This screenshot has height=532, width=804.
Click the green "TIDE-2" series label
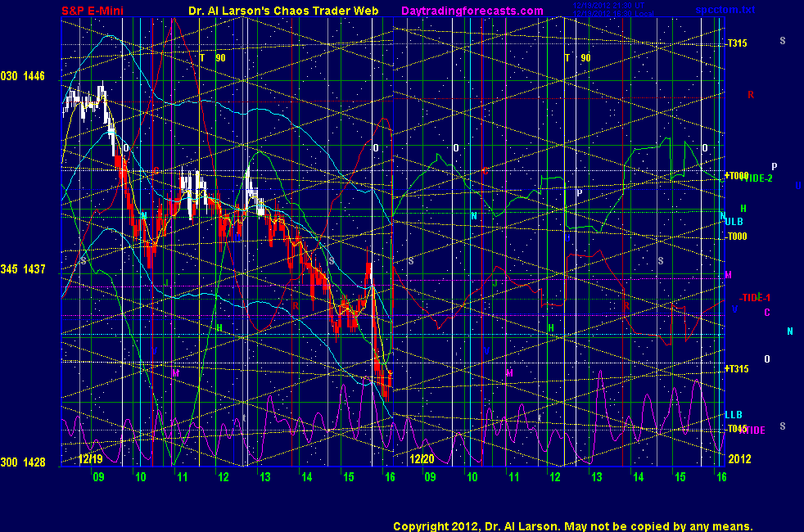(758, 178)
